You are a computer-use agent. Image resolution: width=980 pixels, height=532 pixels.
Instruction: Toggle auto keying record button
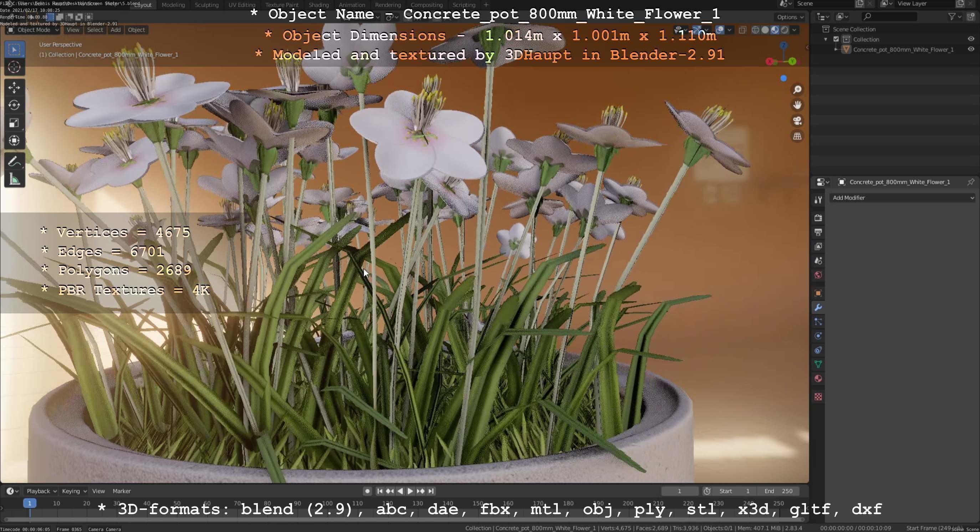pyautogui.click(x=367, y=491)
